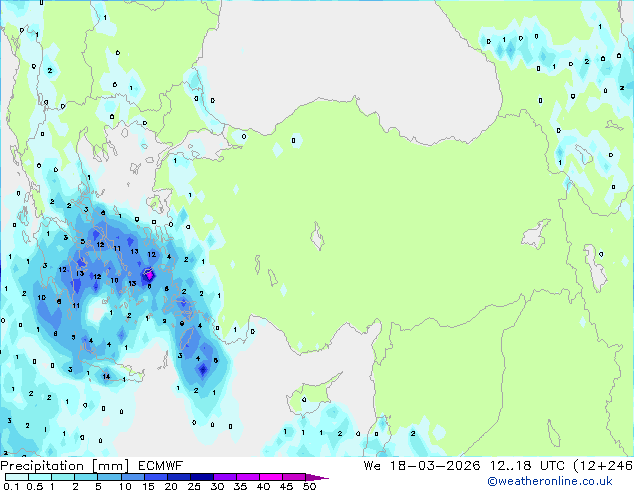Click the legend label "50"
Image resolution: width=634 pixels, height=490 pixels.
(310, 486)
